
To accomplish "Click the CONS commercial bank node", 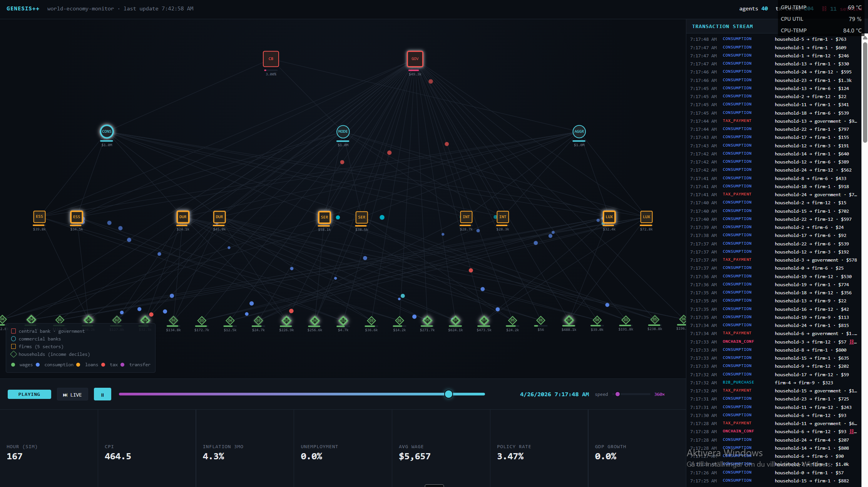I will [x=107, y=132].
